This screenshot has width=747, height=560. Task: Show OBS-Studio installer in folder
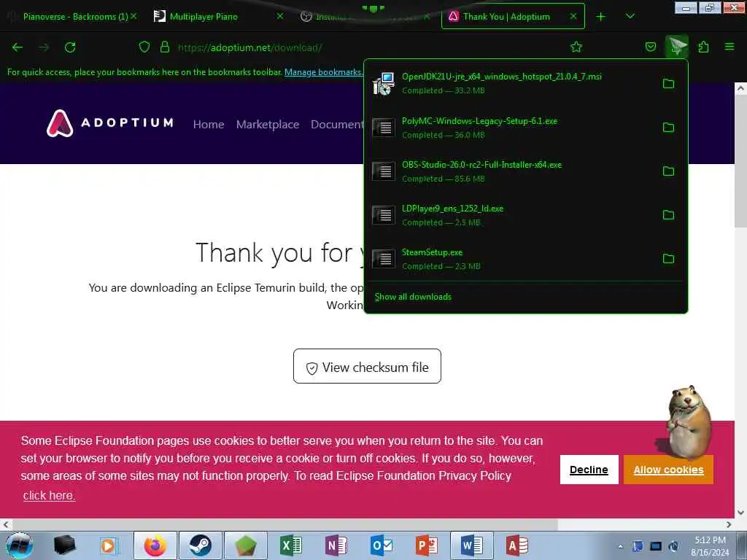click(x=668, y=171)
